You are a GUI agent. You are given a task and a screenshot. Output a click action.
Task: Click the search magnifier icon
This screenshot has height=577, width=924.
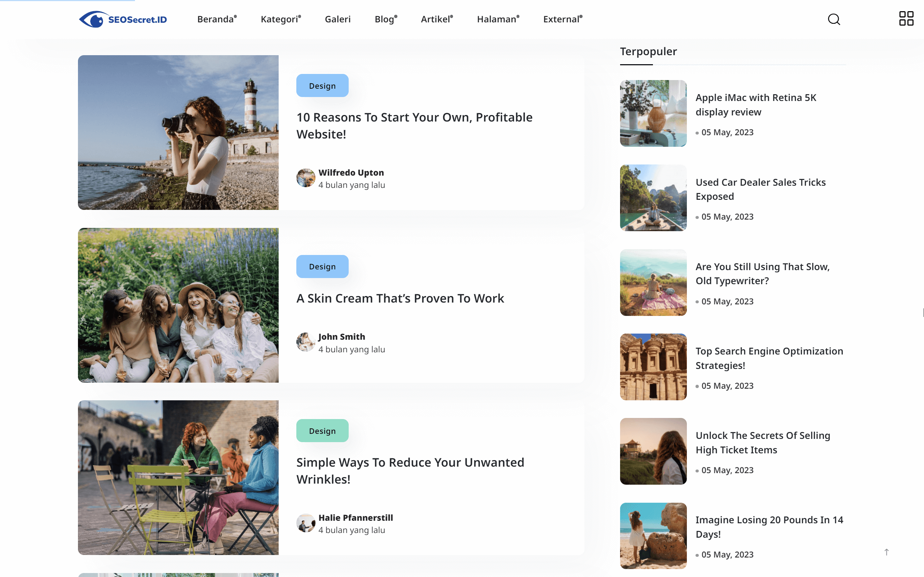click(x=833, y=19)
